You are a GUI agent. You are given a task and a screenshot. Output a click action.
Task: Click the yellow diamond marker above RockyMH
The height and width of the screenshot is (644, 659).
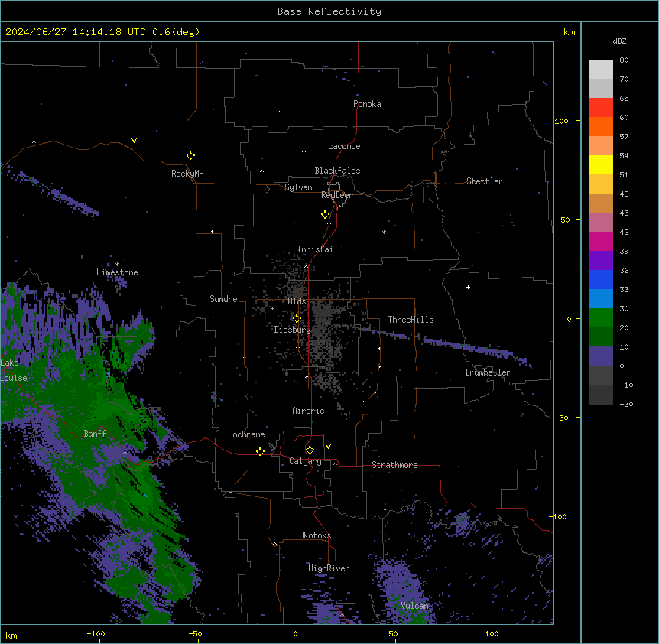[x=191, y=156]
